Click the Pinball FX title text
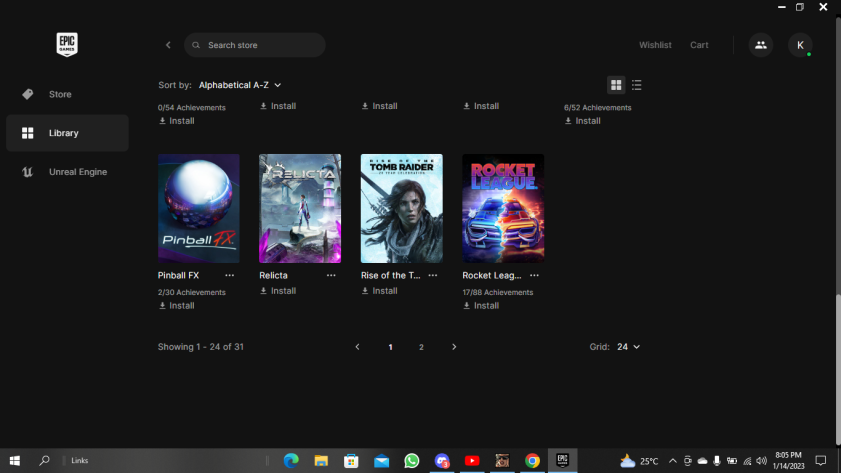 coord(178,276)
